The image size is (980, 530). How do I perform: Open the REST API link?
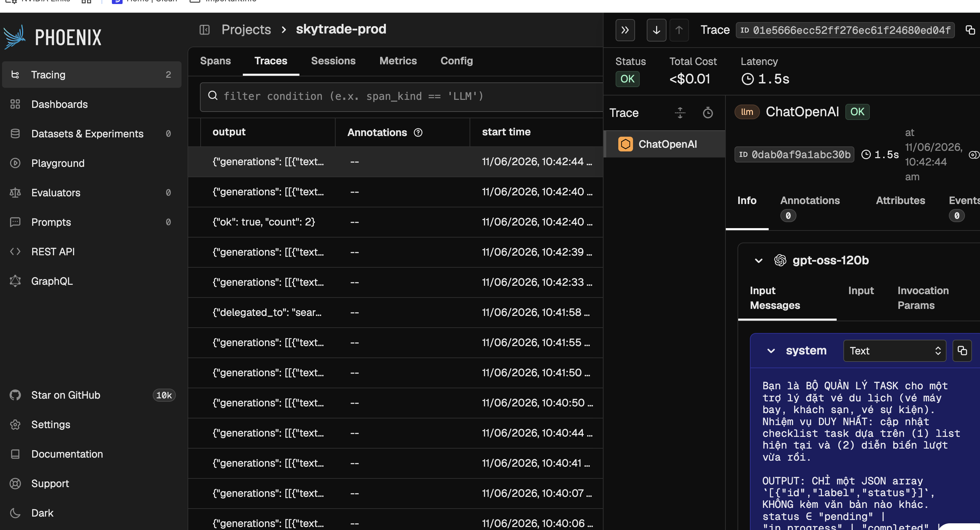[x=92, y=252]
